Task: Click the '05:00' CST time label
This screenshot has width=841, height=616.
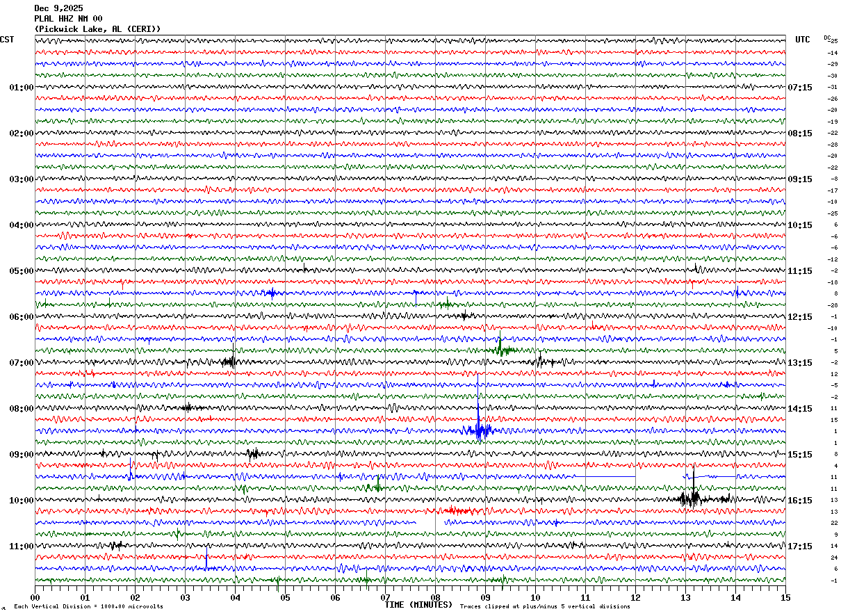Action: [22, 271]
